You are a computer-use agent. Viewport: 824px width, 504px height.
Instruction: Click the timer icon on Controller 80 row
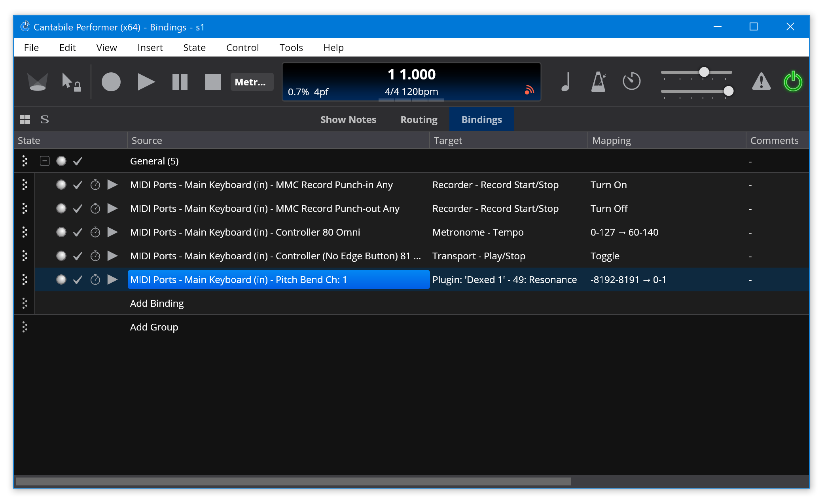pyautogui.click(x=95, y=232)
